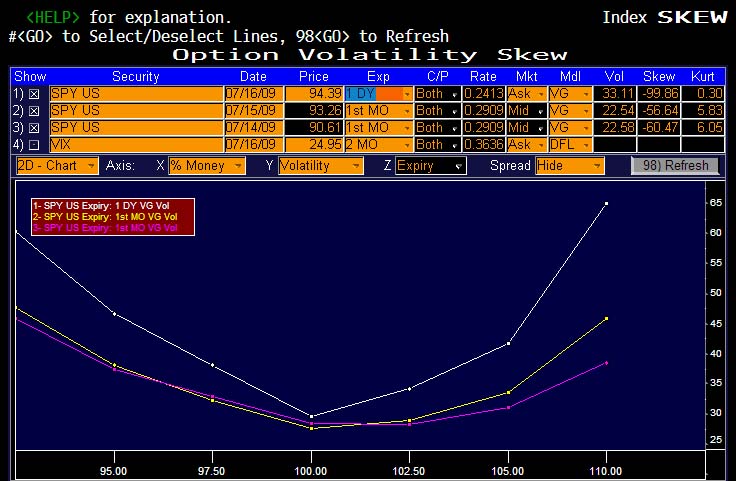Click the yellow line data point at 110.00
Image resolution: width=736 pixels, height=481 pixels.
coord(606,319)
